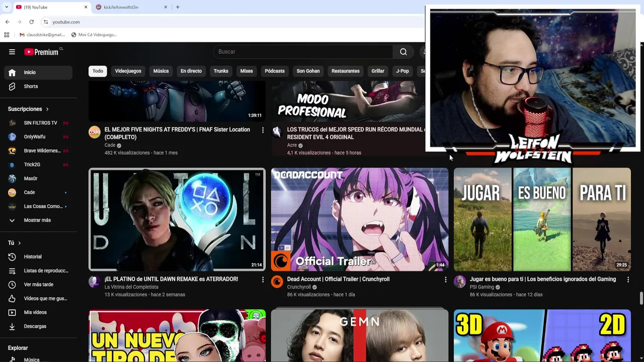The image size is (644, 362).
Task: Open the Until Dawn Remake video thumbnail
Action: click(x=177, y=220)
